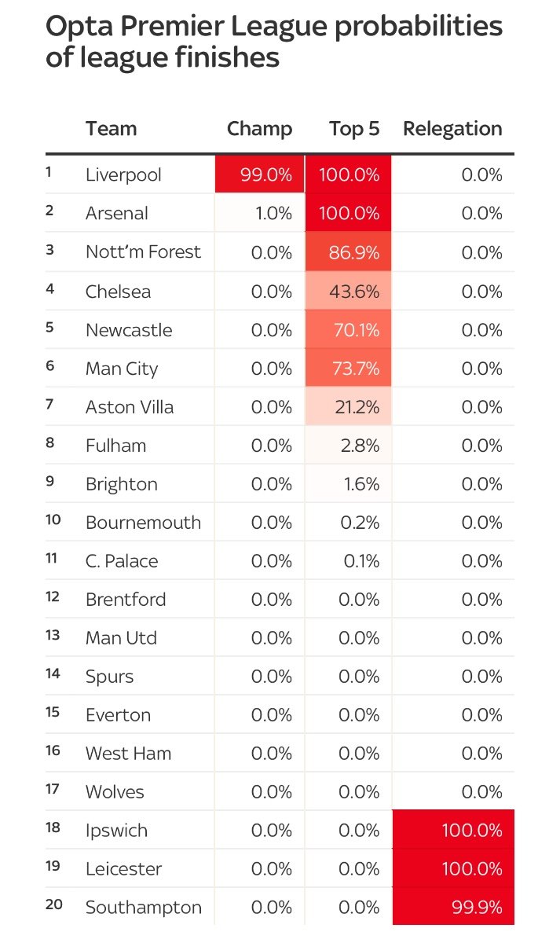Screen dimensions: 560x943
Task: Click the Team column header
Action: (111, 129)
